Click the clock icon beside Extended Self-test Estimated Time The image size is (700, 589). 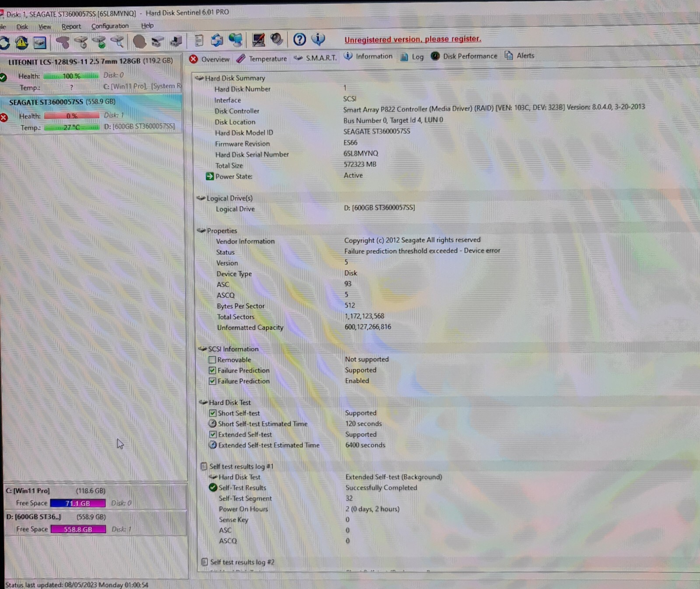213,445
